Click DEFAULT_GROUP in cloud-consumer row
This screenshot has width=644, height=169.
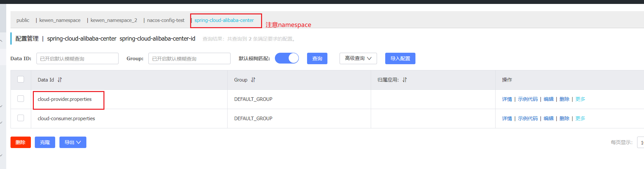(x=253, y=118)
